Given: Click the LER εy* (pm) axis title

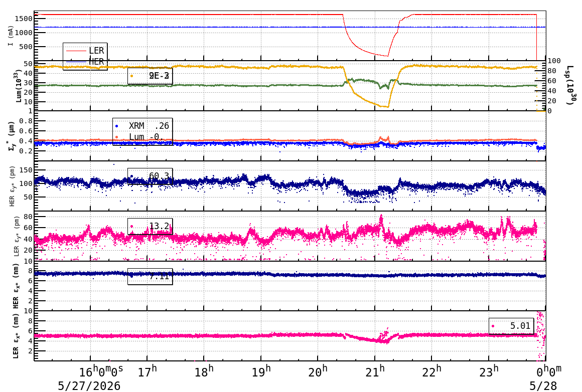Looking at the screenshot, I should 17,237.
